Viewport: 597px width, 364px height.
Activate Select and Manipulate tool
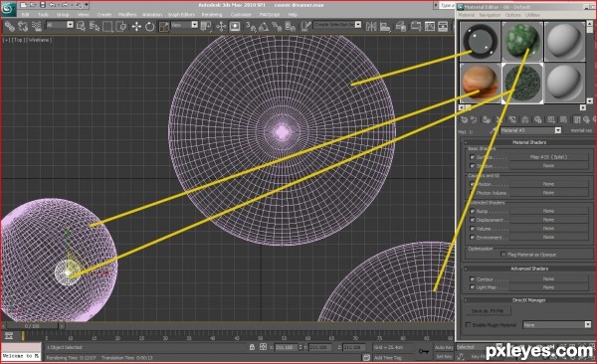(x=221, y=26)
